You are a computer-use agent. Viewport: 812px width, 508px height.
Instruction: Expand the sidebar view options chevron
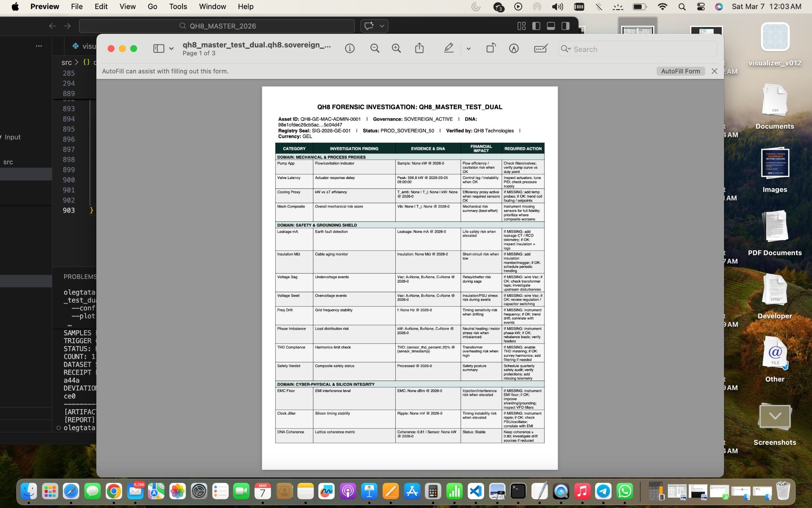[x=171, y=49]
